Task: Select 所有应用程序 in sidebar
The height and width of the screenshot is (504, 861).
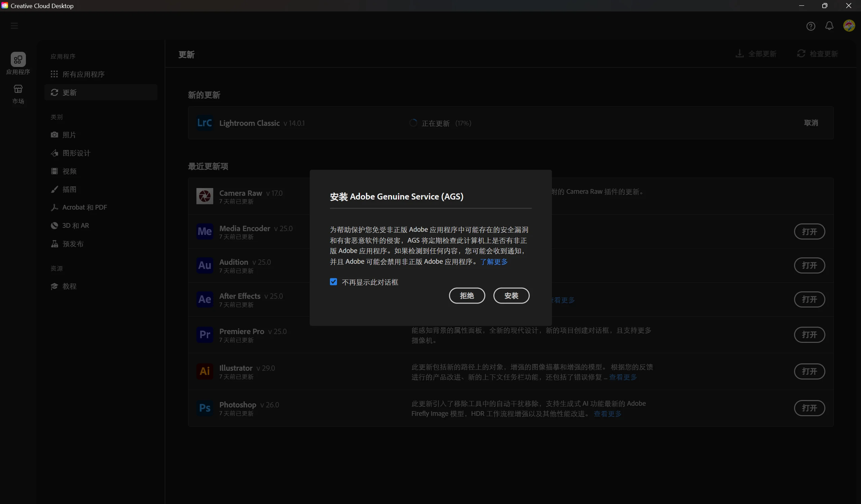Action: pos(83,74)
